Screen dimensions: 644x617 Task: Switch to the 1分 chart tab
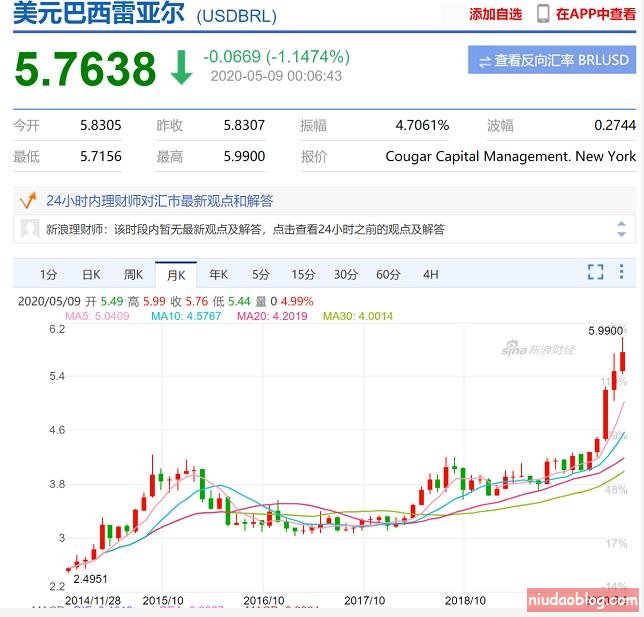click(48, 274)
